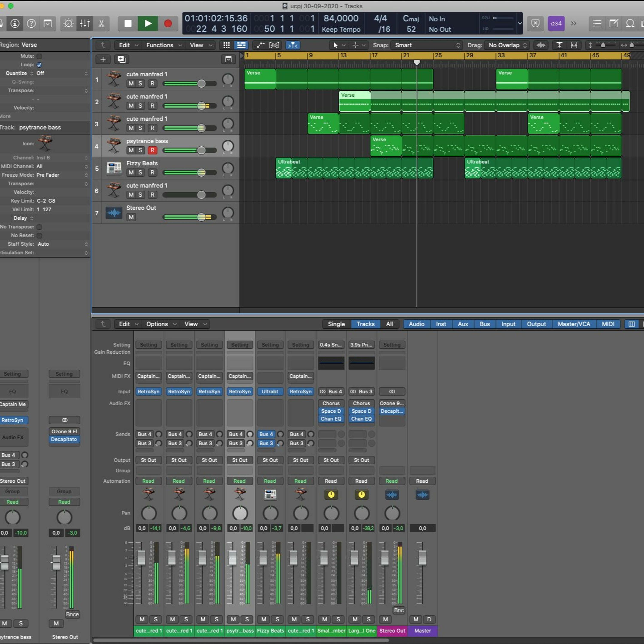The width and height of the screenshot is (644, 644).
Task: Click the Duplicate Track icon
Action: pos(121,59)
